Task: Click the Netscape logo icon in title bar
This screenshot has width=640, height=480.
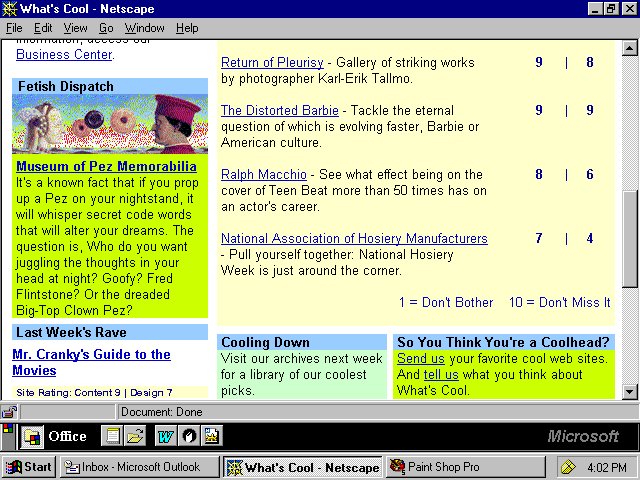Action: [x=9, y=9]
